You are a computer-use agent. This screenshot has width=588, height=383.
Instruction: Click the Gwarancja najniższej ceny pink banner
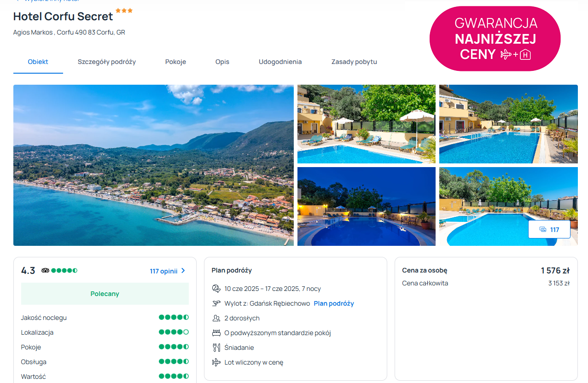(x=495, y=39)
